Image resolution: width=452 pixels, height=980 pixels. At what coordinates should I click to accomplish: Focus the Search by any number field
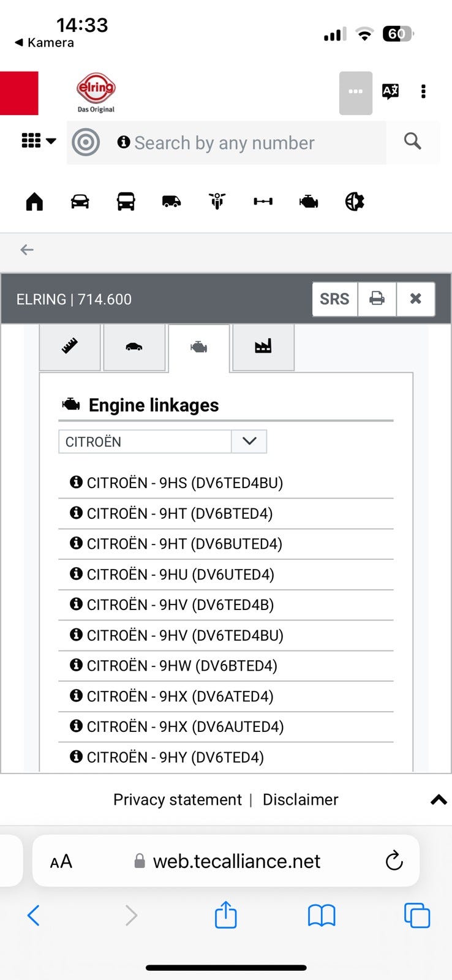tap(227, 143)
